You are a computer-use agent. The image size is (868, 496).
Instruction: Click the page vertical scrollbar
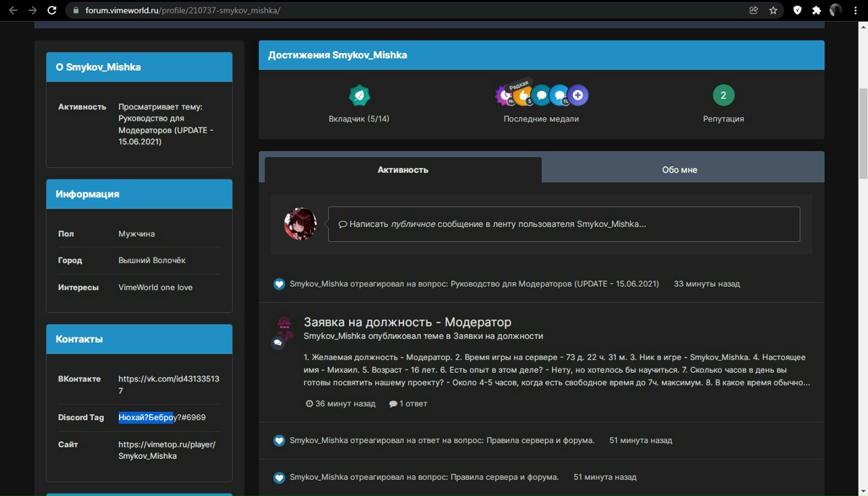(863, 136)
